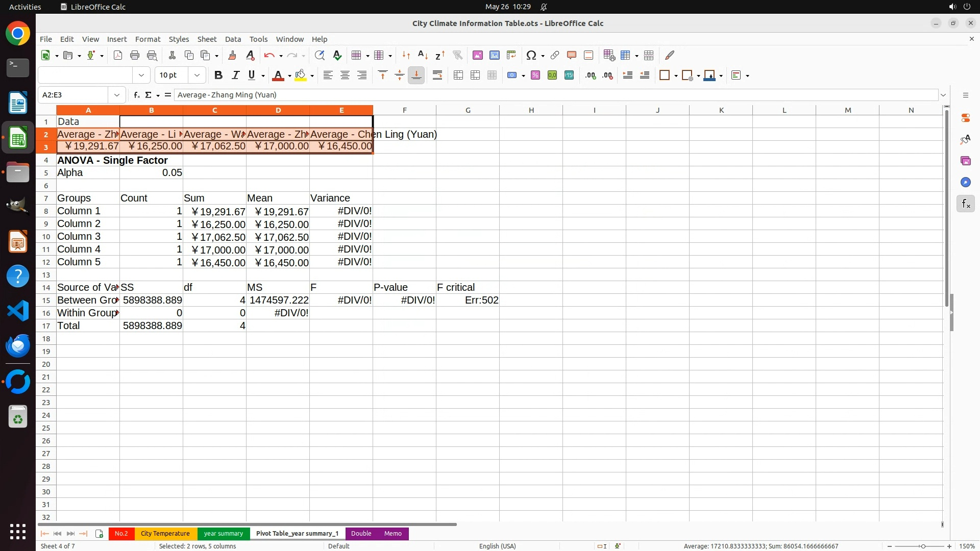
Task: Open the Navigator from the right sidebar
Action: (965, 183)
